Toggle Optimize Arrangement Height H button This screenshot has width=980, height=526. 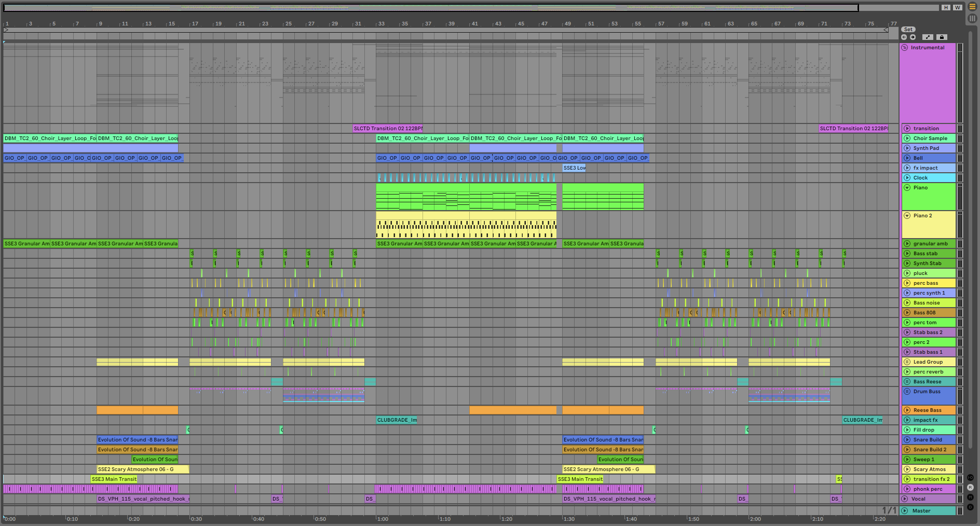946,8
